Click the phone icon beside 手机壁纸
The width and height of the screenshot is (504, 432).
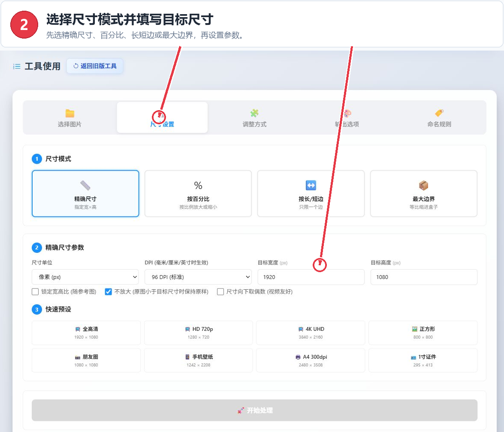click(187, 357)
